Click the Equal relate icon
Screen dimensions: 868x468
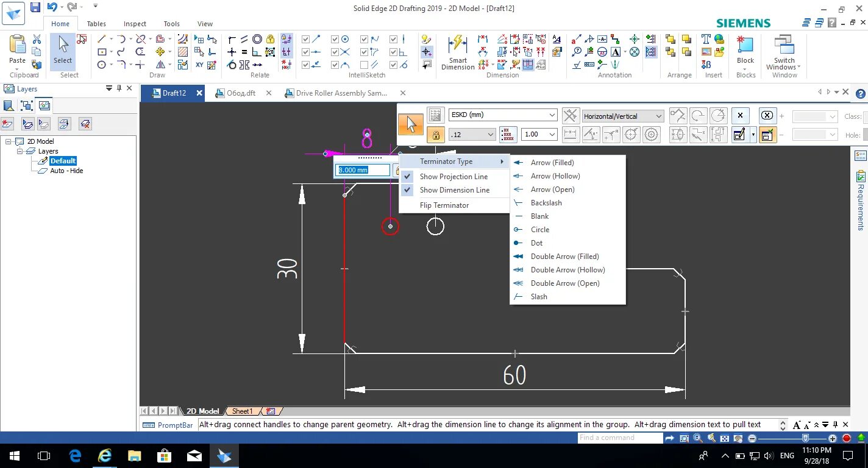[x=244, y=52]
